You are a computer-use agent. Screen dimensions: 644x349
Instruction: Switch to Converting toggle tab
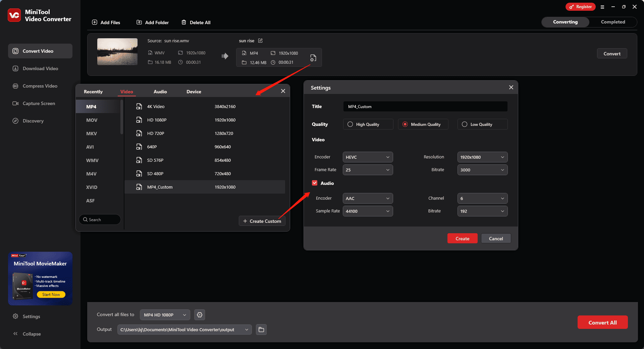point(565,22)
